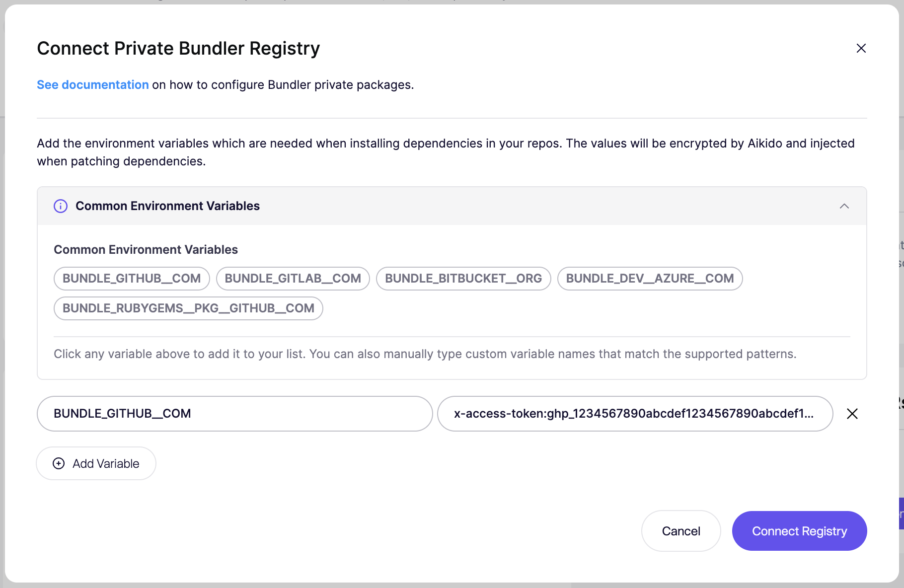This screenshot has height=588, width=904.
Task: Add the BUNDLE_GITHUB__COM variable chip
Action: pos(132,279)
